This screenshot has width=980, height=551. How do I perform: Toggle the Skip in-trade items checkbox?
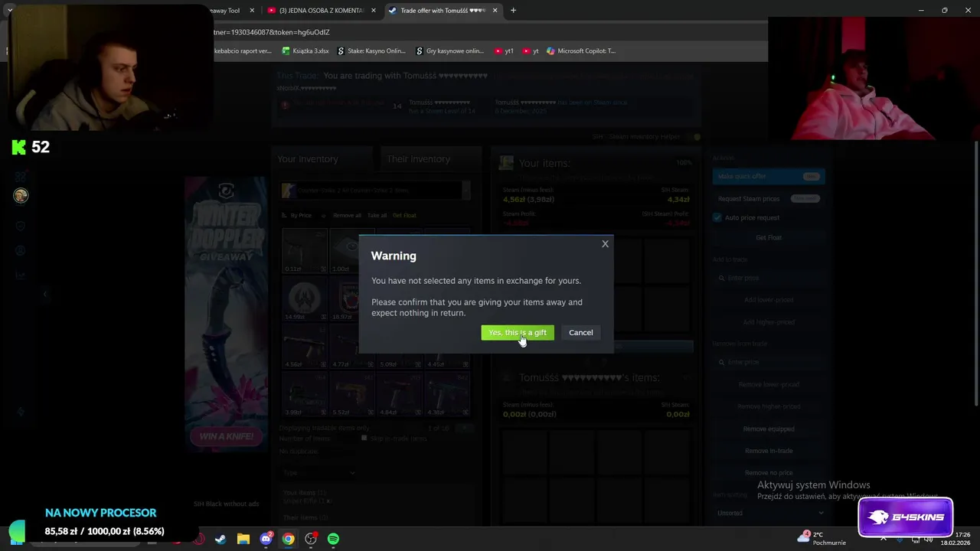pyautogui.click(x=364, y=439)
